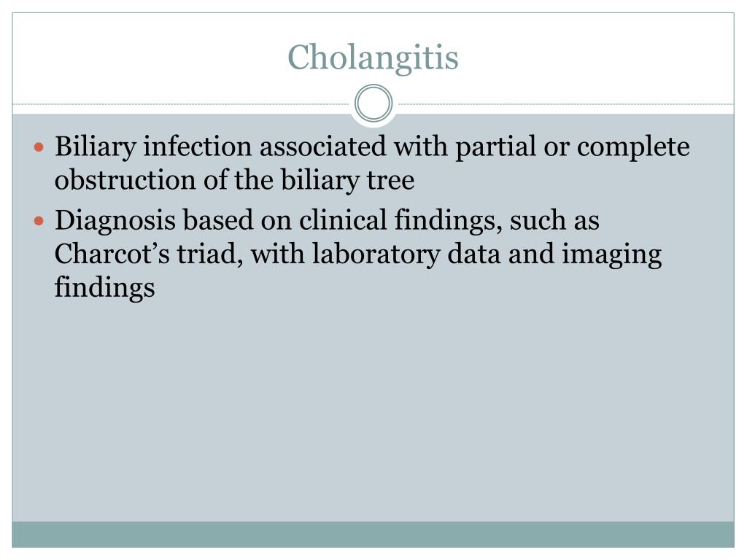Select the second orange bullet dot
This screenshot has height=560, width=747.
(x=39, y=221)
